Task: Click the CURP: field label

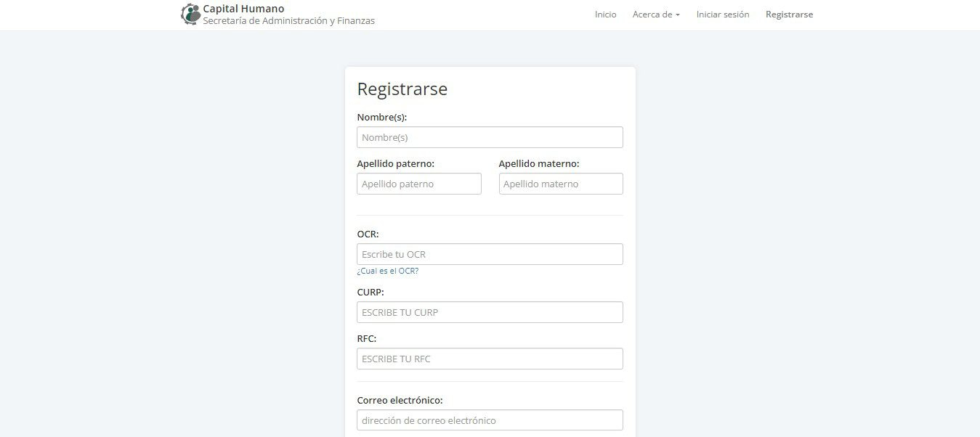Action: click(370, 293)
